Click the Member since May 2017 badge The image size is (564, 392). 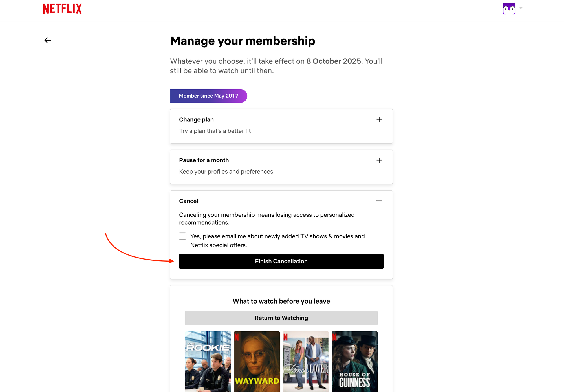[208, 96]
